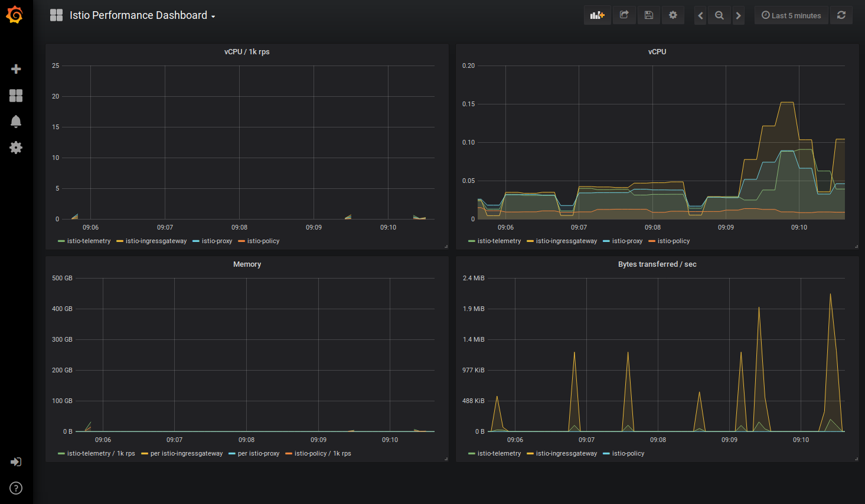Open the Create plus menu in sidebar
This screenshot has height=504, width=865.
coord(16,69)
